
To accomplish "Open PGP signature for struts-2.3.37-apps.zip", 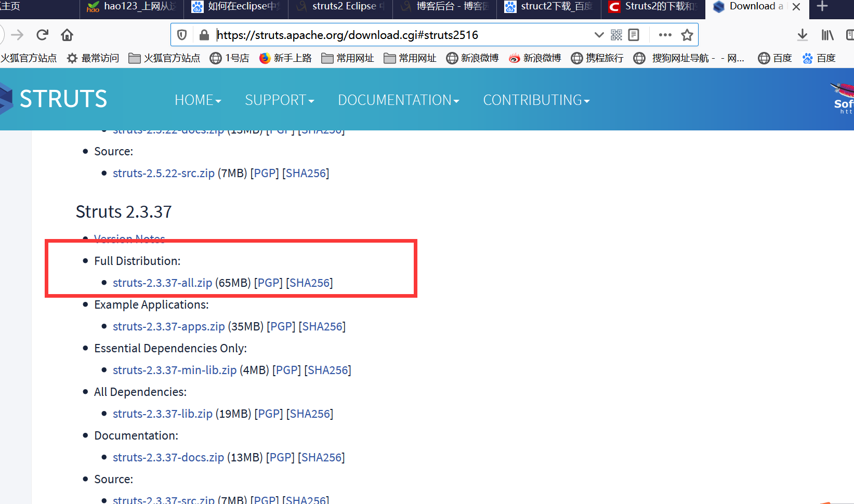I will pos(281,326).
